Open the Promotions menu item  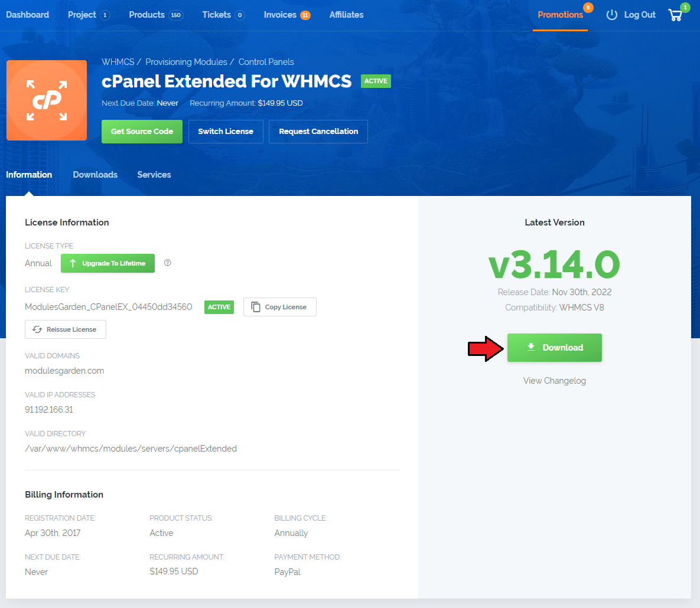coord(560,15)
